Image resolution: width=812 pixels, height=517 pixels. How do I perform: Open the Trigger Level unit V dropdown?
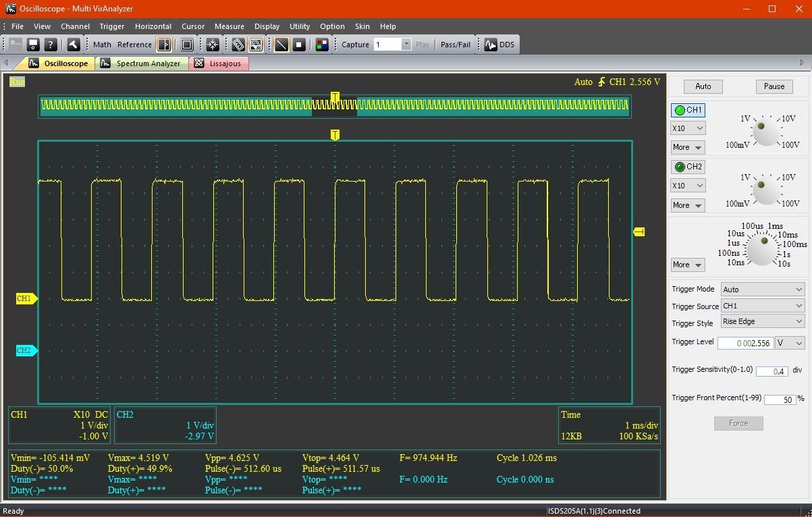point(790,343)
